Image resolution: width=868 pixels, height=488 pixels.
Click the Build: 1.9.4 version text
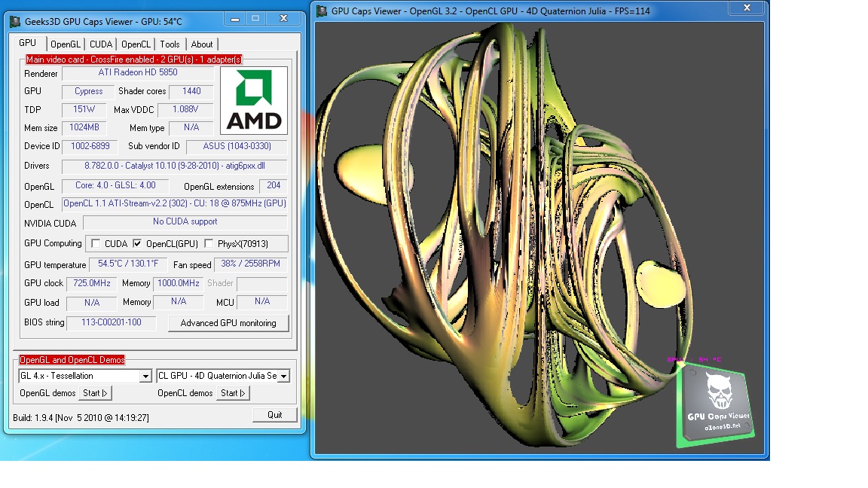[81, 418]
